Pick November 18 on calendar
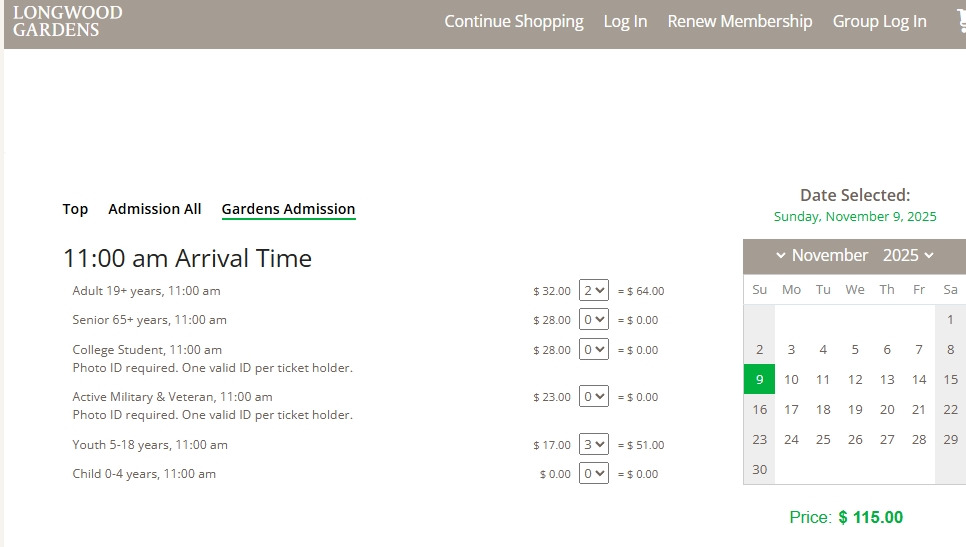 click(x=823, y=410)
